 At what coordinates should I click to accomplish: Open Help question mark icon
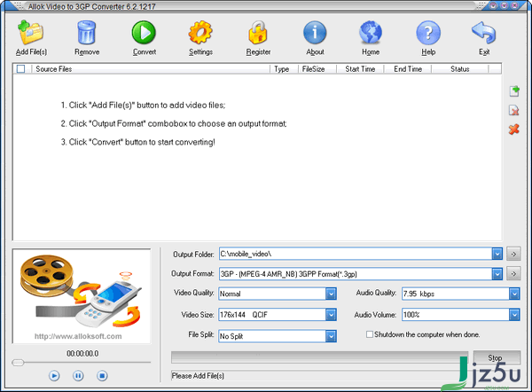(x=428, y=33)
